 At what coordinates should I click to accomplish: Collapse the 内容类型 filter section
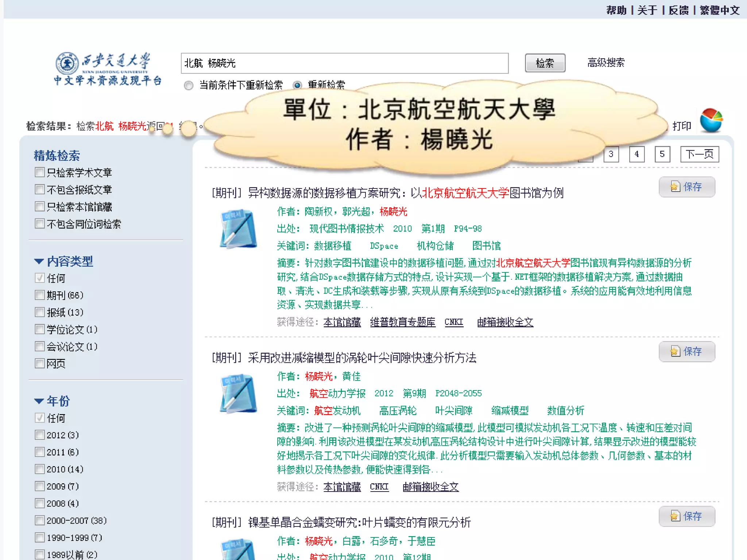[39, 261]
